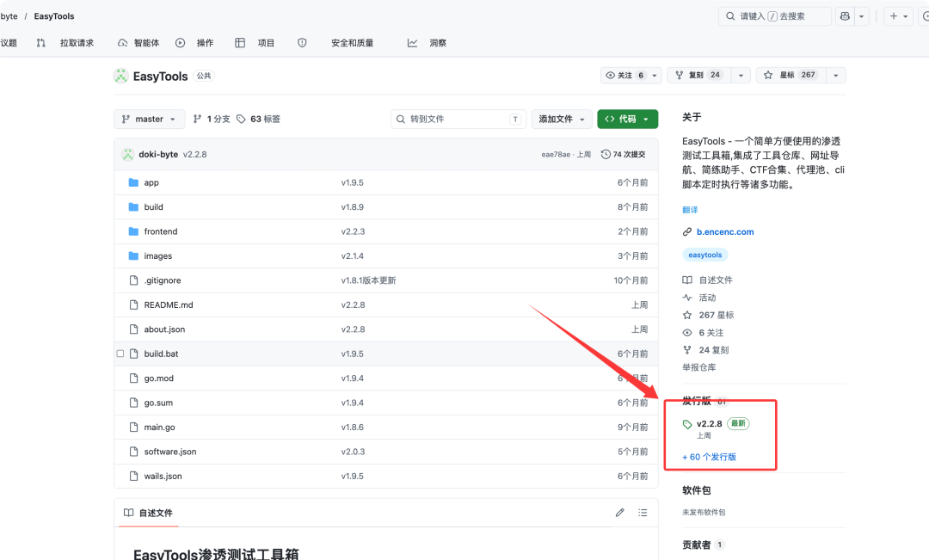The image size is (929, 560).
Task: Open the master branch dropdown
Action: coord(150,119)
